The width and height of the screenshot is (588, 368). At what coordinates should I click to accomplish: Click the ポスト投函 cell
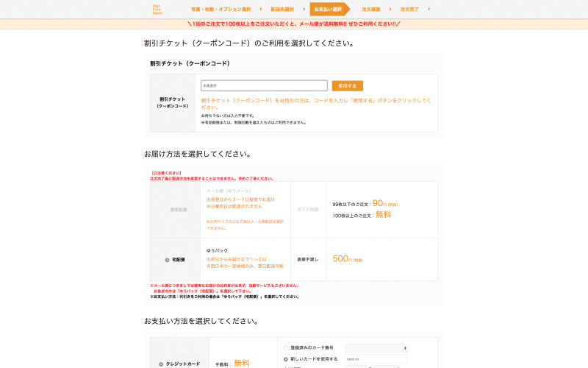[308, 210]
